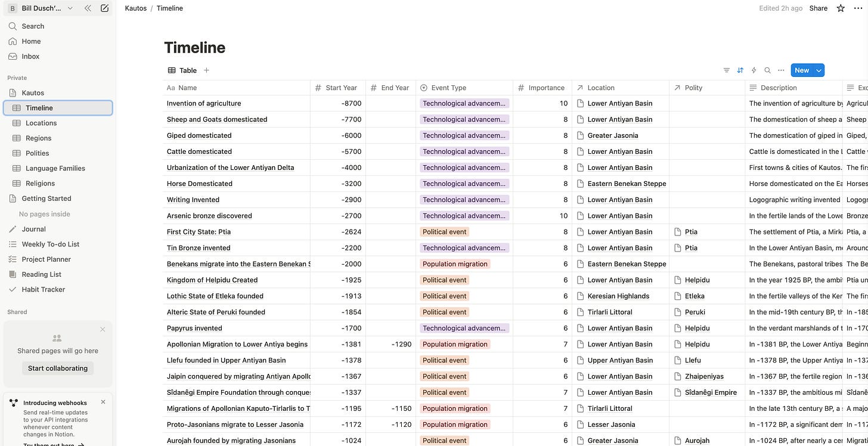Click Technological advancement tag in Papyrus invented row
868x446 pixels.
tap(465, 329)
